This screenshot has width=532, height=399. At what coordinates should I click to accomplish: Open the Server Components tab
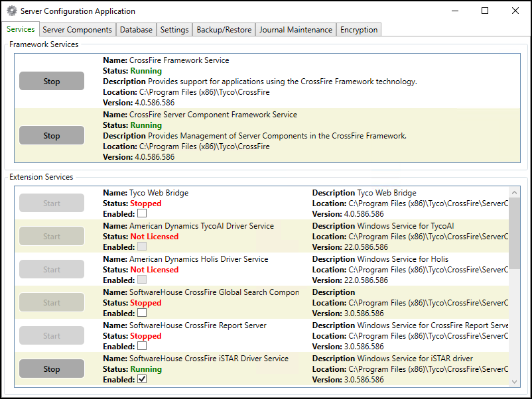[x=77, y=30]
